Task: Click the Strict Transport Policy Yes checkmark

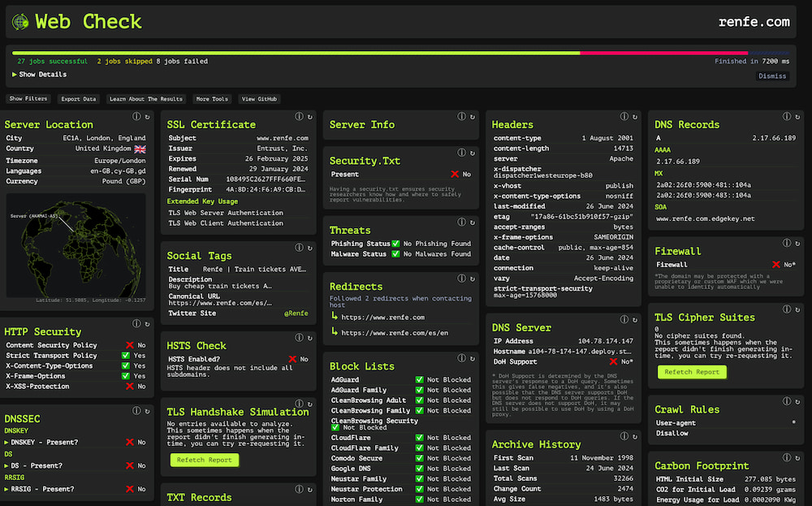Action: pos(125,355)
